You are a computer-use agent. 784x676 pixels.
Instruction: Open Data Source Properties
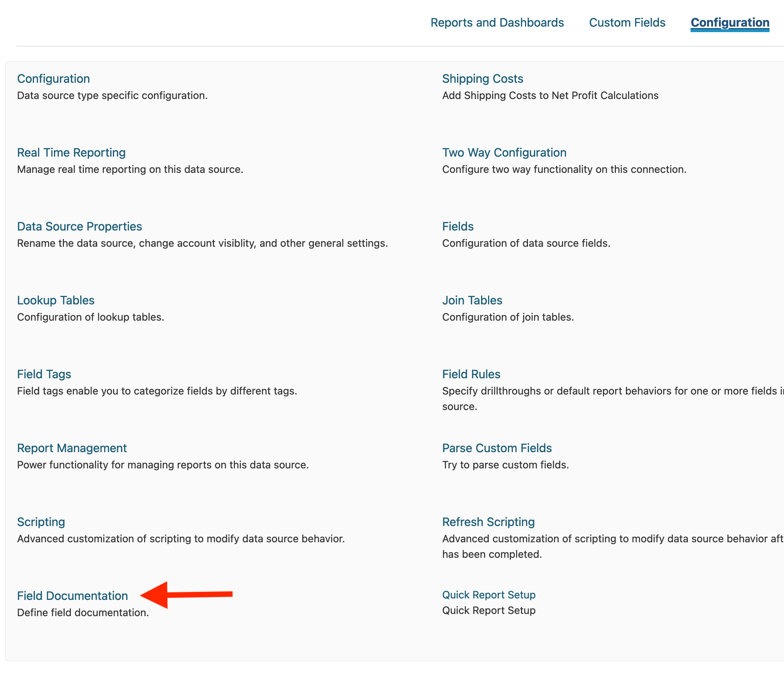79,226
